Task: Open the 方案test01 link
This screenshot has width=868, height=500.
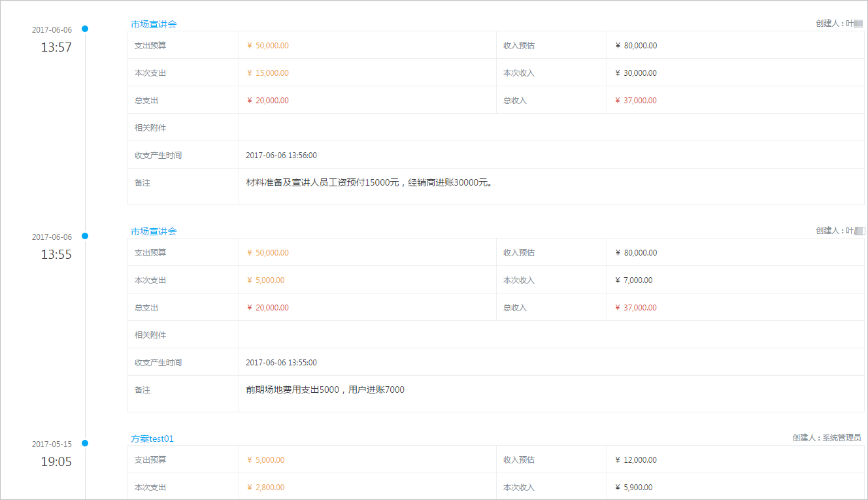Action: [x=152, y=439]
